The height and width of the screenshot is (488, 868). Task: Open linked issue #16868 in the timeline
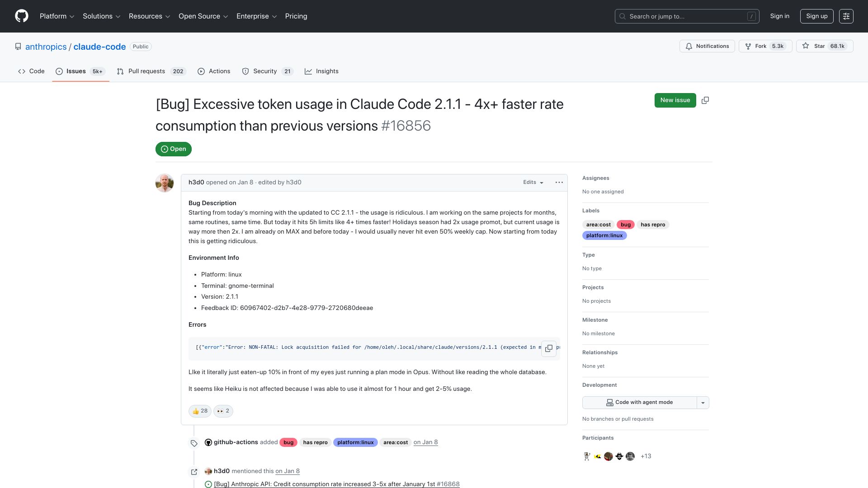tap(337, 484)
